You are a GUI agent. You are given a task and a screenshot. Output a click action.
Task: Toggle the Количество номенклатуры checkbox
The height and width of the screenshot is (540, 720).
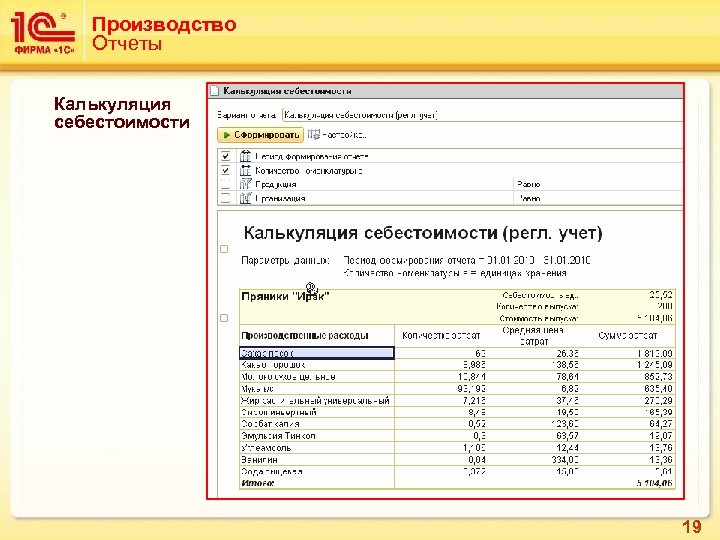click(x=225, y=170)
